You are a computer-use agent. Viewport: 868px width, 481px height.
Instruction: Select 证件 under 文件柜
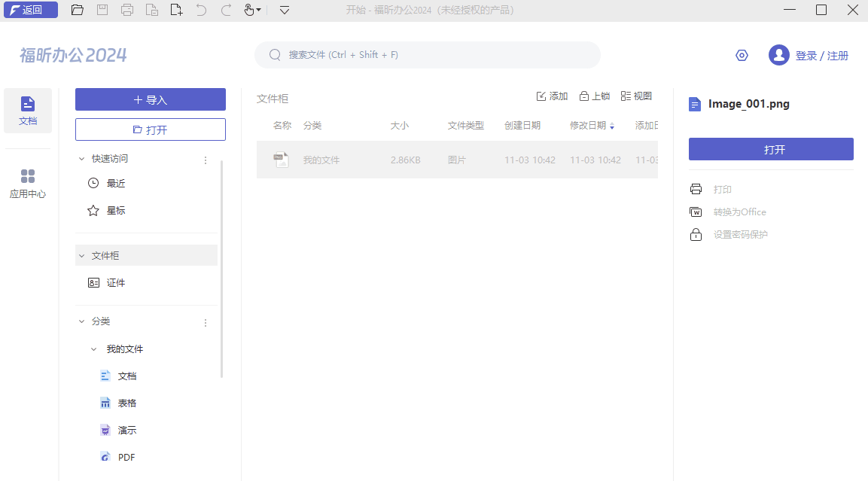116,282
